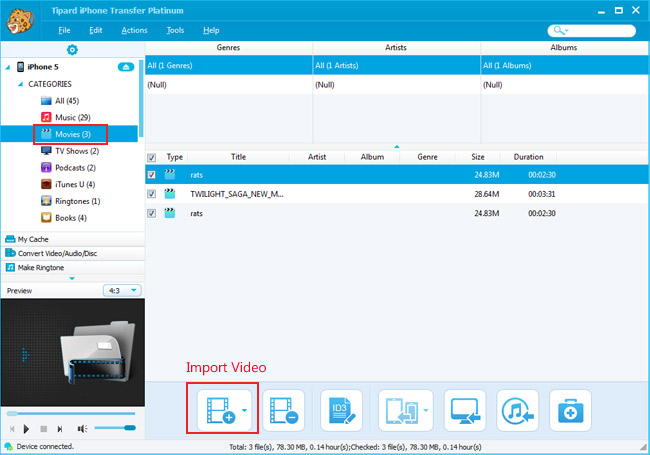Click the Delete Video toolbar icon
The width and height of the screenshot is (650, 455).
284,410
